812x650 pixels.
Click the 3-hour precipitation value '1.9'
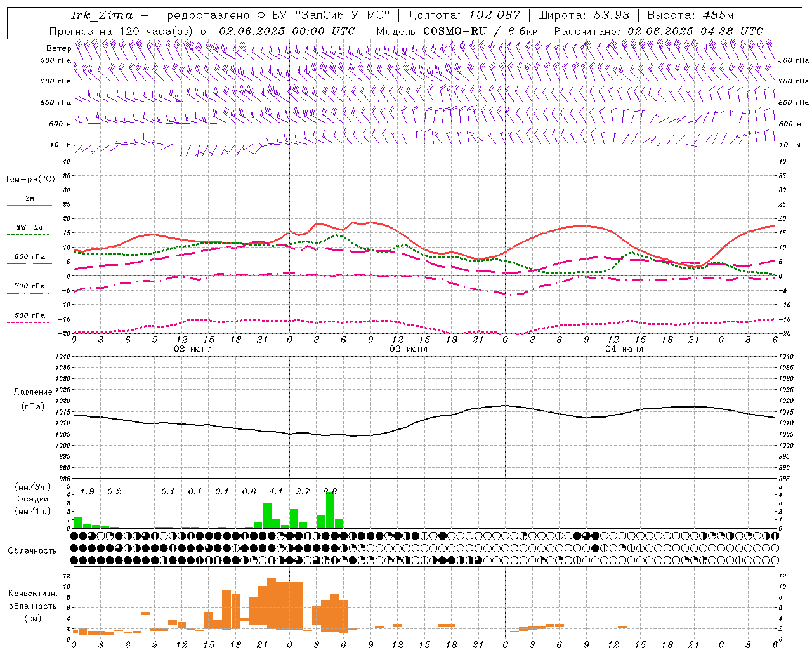tap(88, 491)
